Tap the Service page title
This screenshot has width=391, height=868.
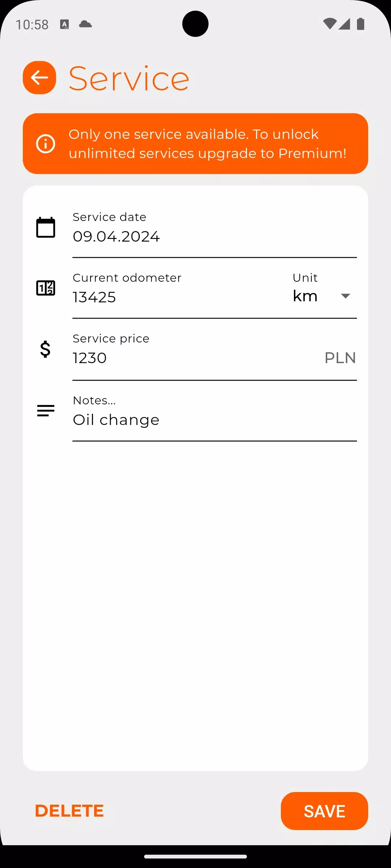129,78
